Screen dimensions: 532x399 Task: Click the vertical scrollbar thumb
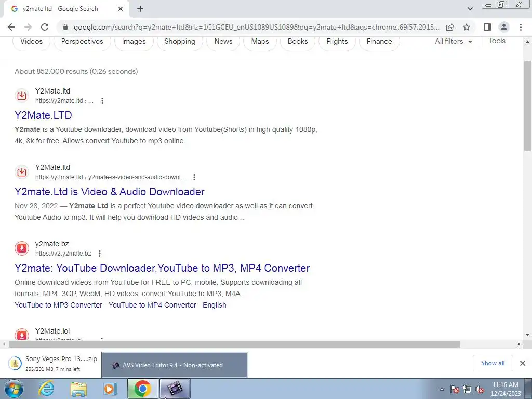coord(528,106)
